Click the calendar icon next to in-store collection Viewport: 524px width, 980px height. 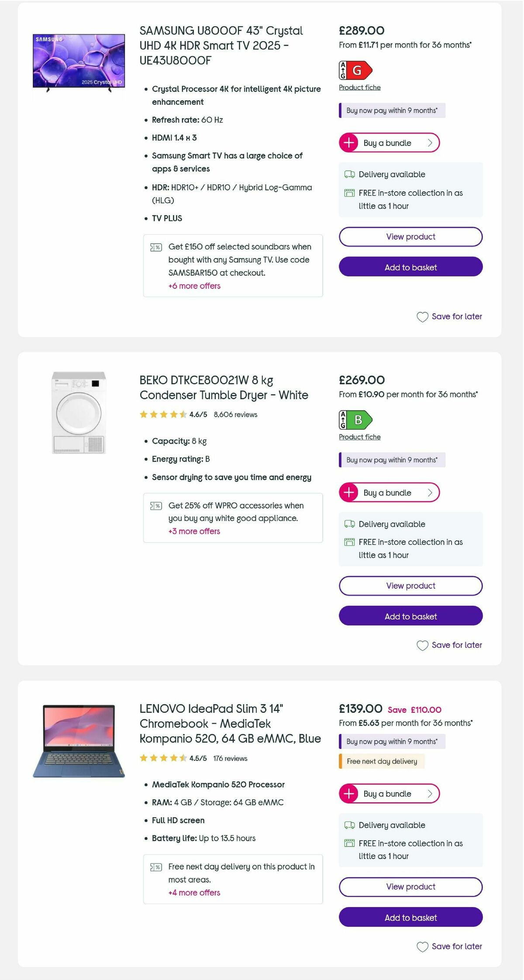349,193
